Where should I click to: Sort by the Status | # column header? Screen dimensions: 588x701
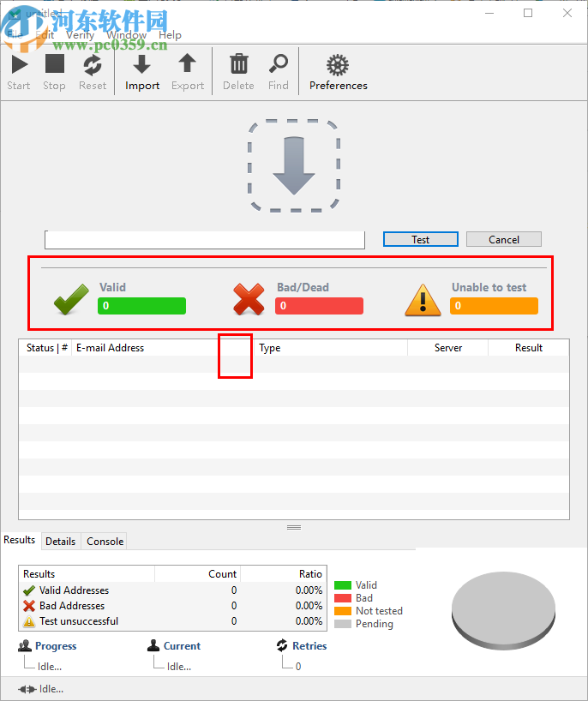[x=46, y=348]
